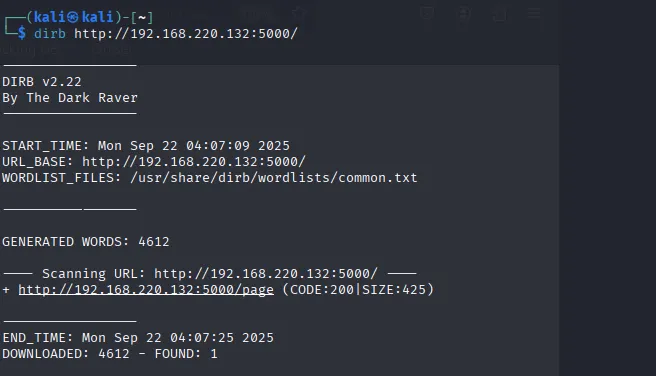Image resolution: width=656 pixels, height=376 pixels.
Task: Open the discovered /page URL link
Action: click(x=146, y=289)
